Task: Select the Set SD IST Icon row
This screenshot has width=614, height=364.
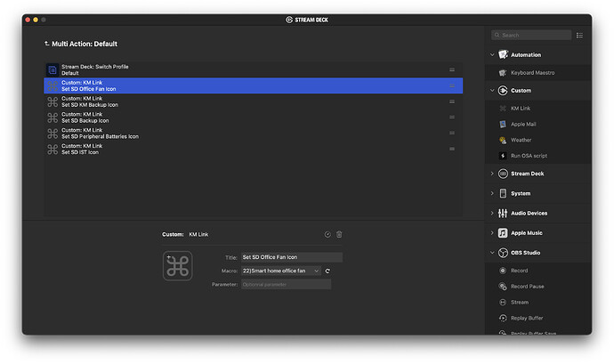Action: point(253,149)
